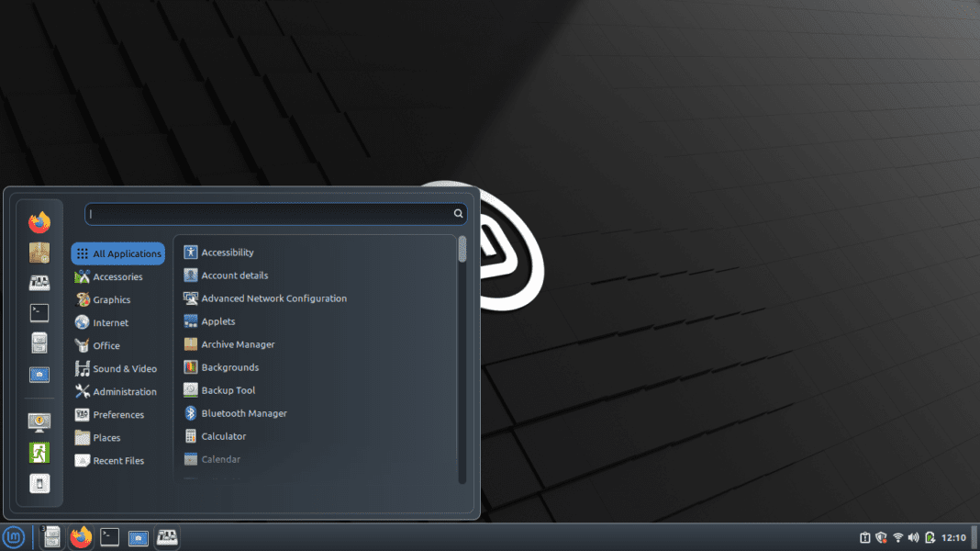The width and height of the screenshot is (980, 551).
Task: Launch the Bluetooth Manager application
Action: [241, 413]
